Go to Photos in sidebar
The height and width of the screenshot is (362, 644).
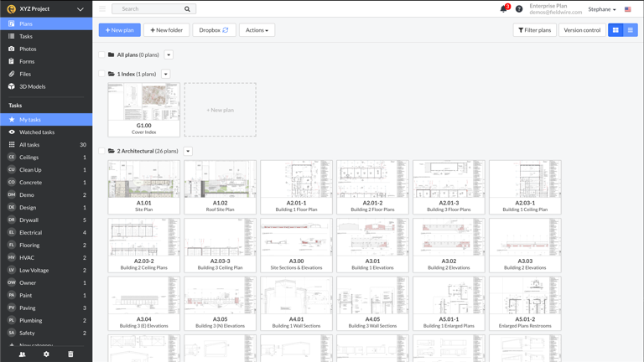pyautogui.click(x=28, y=49)
